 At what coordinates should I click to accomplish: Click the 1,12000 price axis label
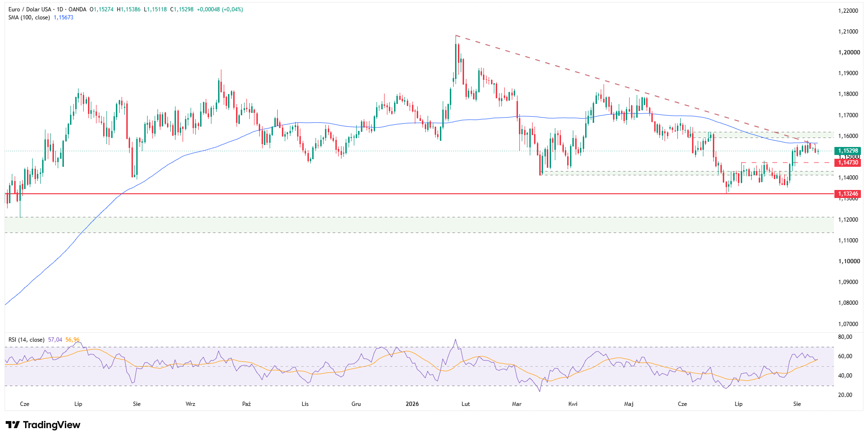(848, 220)
